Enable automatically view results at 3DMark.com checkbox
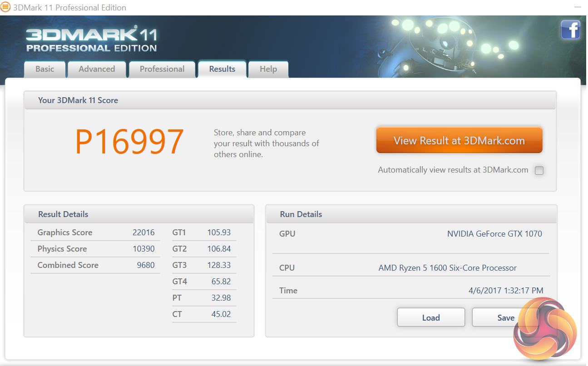588x366 pixels. [x=539, y=170]
